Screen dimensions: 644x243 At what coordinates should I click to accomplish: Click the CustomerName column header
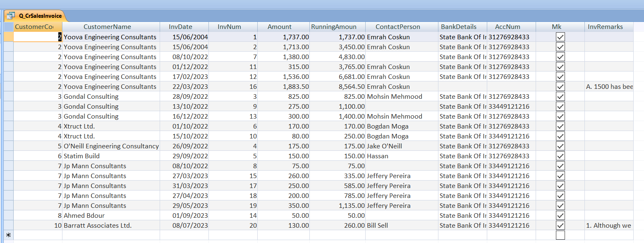click(x=107, y=27)
